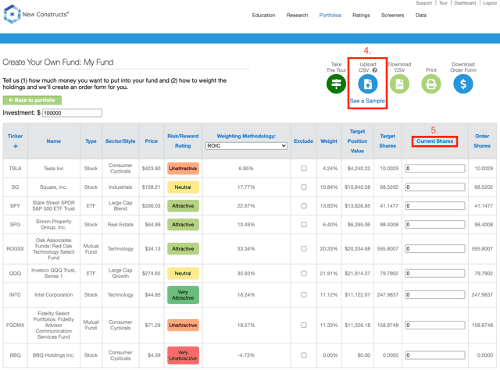Click the Take The Tour green icon
Image resolution: width=500 pixels, height=370 pixels.
click(336, 84)
